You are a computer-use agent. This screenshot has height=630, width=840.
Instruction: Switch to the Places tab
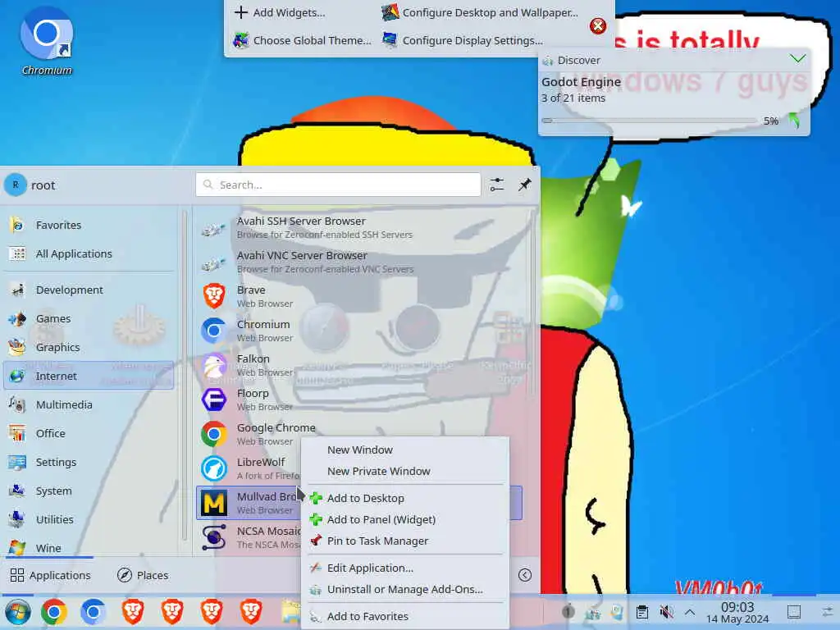tap(143, 575)
